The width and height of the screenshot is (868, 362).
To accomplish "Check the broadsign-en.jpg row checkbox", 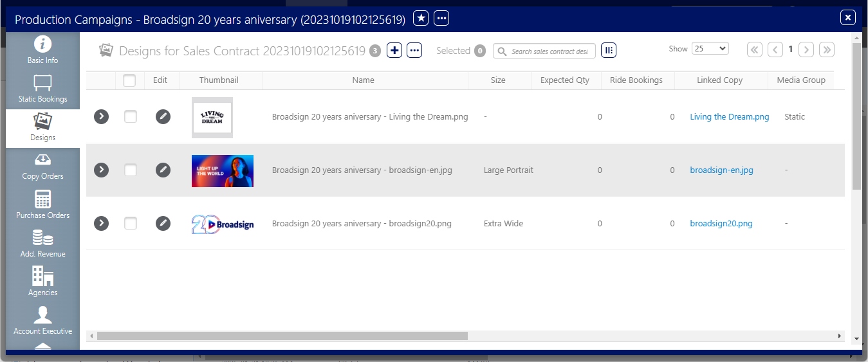I will click(131, 170).
